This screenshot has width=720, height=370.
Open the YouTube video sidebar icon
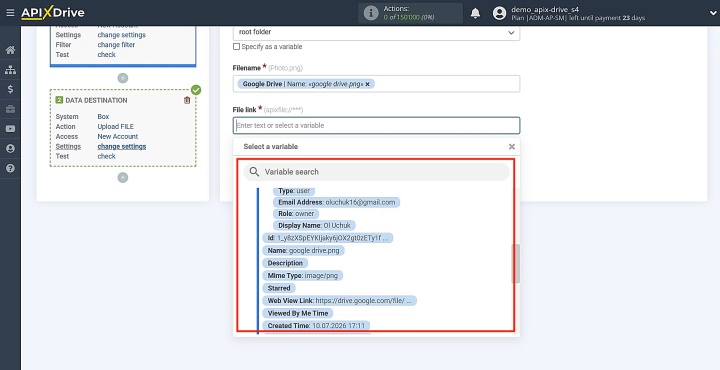click(10, 129)
